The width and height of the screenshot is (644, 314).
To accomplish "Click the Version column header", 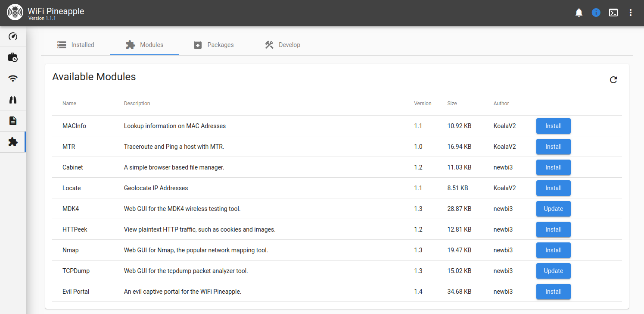I will click(423, 104).
